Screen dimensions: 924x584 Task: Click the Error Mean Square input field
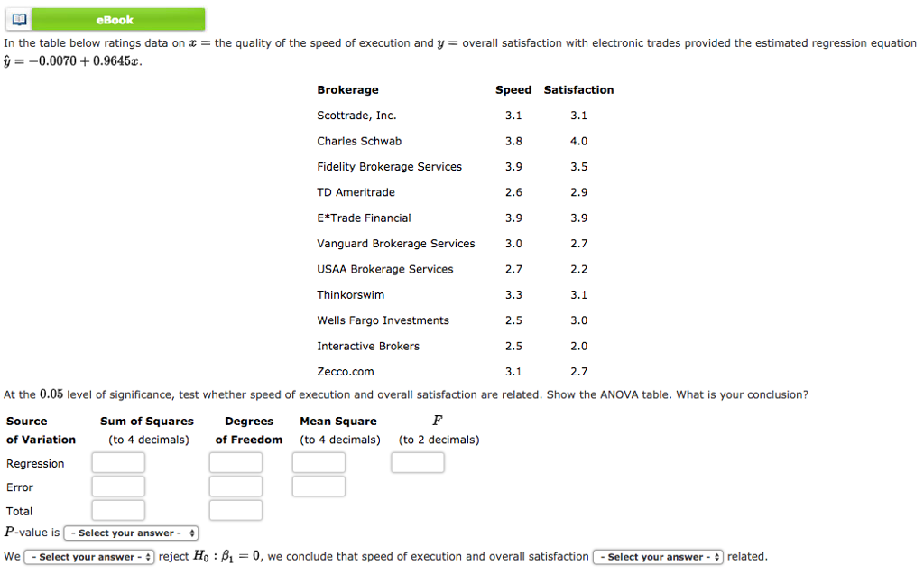[x=318, y=486]
